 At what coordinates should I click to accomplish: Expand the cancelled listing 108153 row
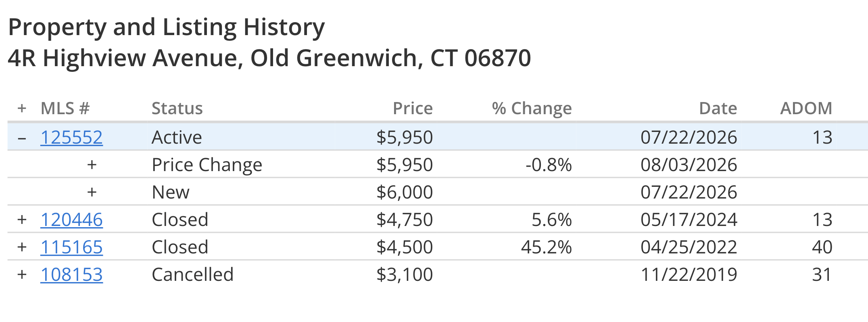pos(22,274)
